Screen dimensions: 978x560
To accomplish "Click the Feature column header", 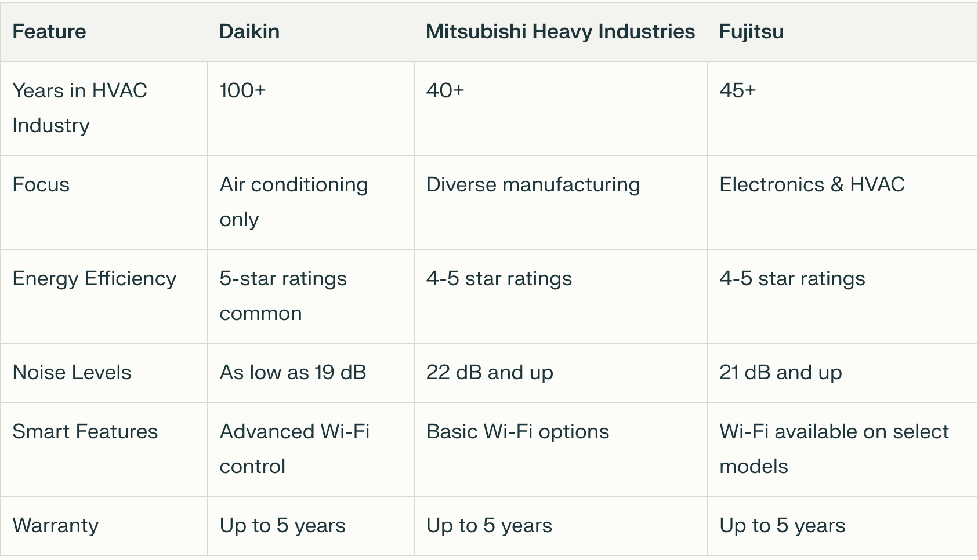I will click(49, 31).
